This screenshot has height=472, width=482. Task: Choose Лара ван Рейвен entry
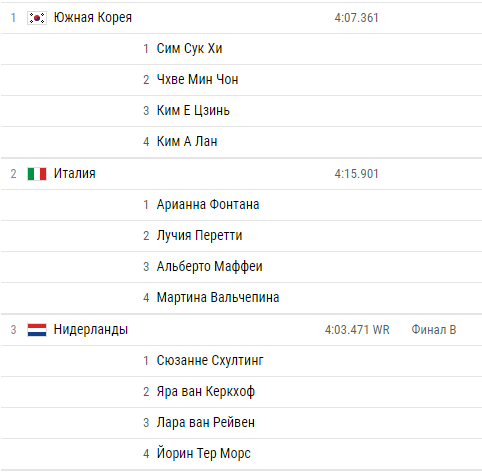point(206,423)
